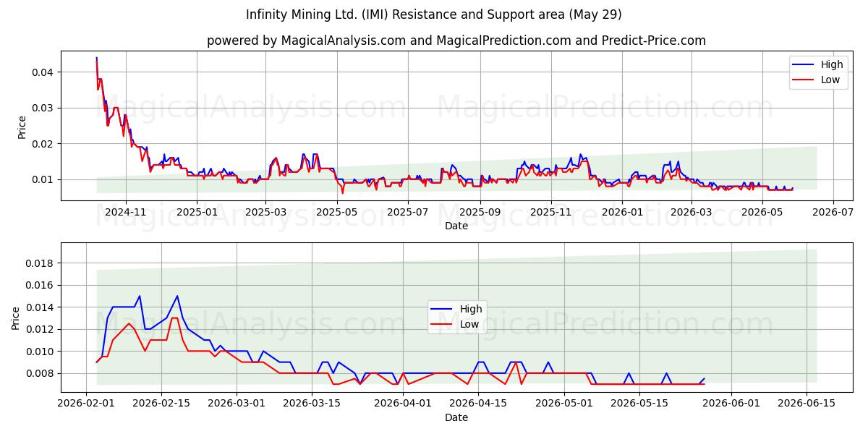Click the '2026-05-01' label in bottom chart
The image size is (868, 434).
[x=563, y=403]
